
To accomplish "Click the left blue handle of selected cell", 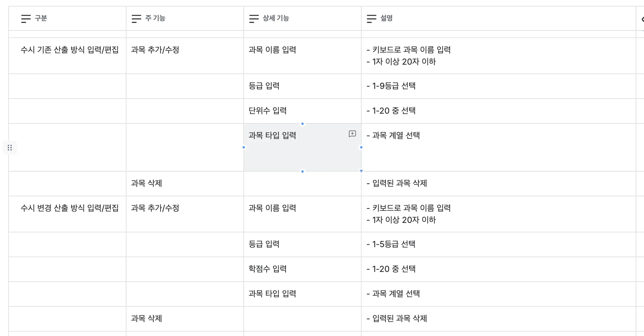I will pos(244,147).
